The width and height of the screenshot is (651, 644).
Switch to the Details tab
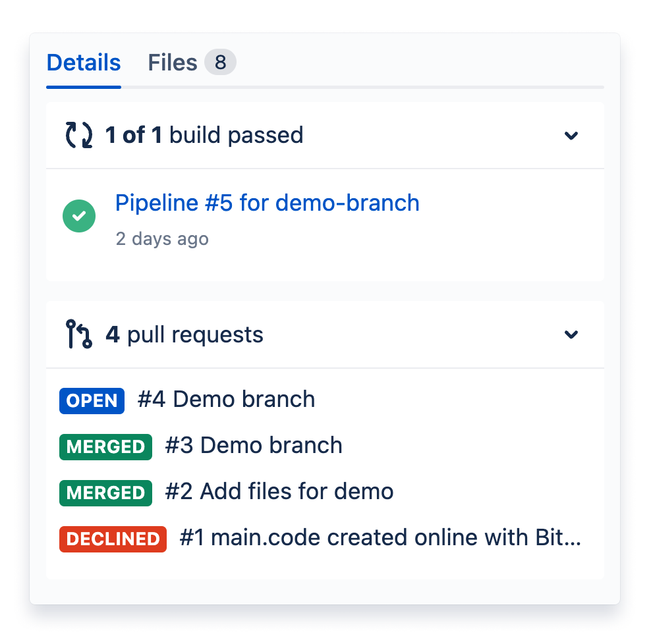83,63
